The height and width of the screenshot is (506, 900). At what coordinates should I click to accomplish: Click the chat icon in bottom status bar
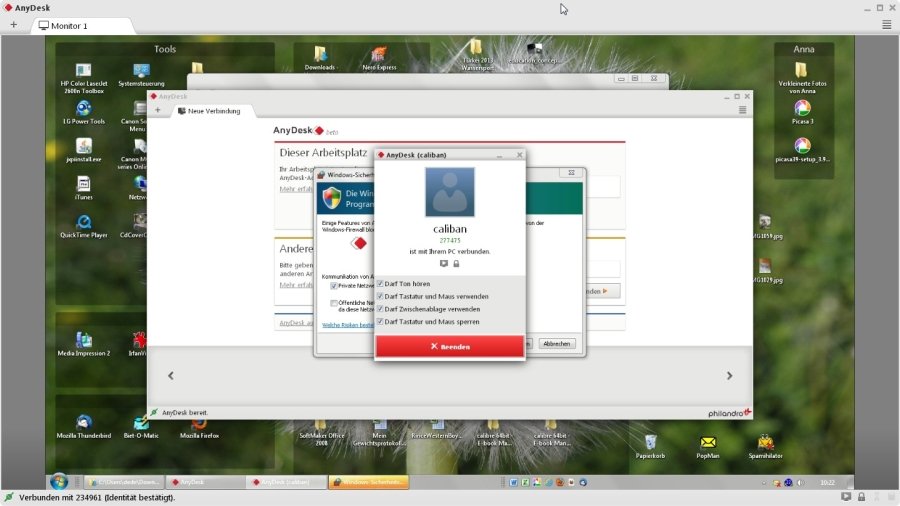tap(846, 497)
